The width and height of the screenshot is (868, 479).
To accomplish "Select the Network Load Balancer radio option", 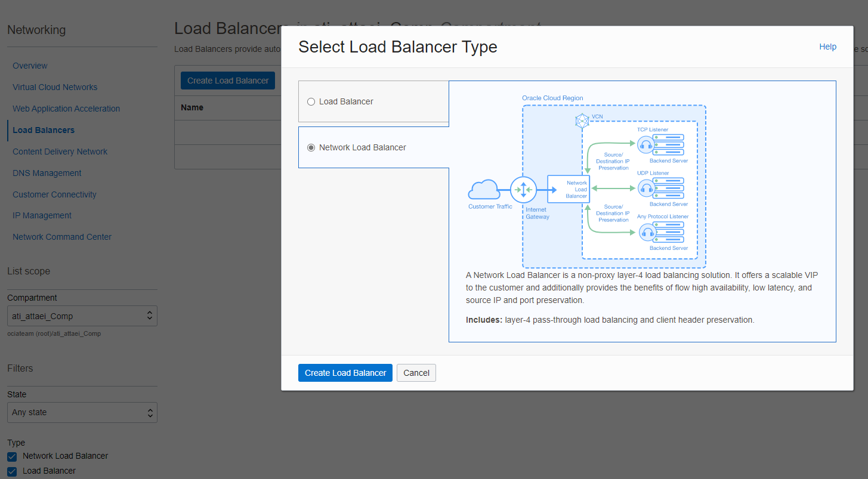I will point(311,148).
